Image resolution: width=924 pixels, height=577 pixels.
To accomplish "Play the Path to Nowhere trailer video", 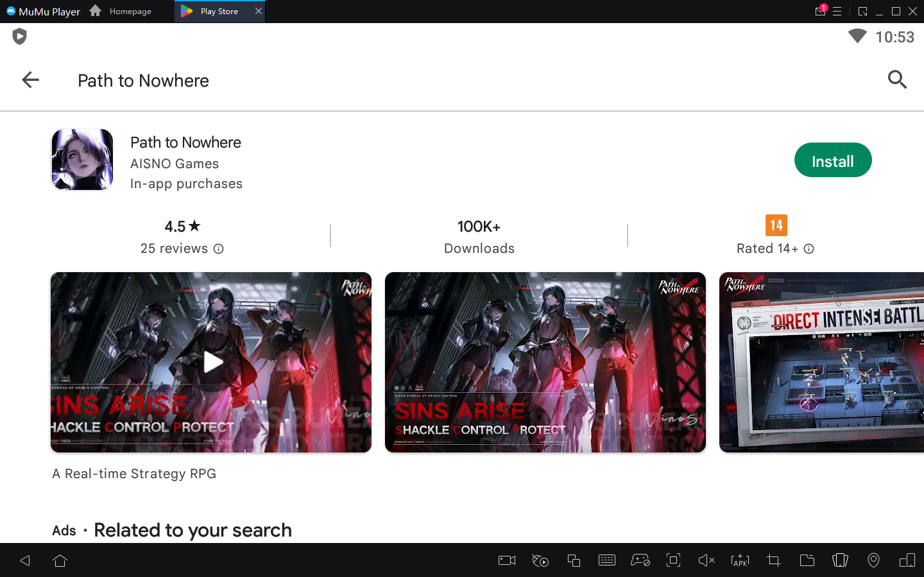I will pyautogui.click(x=211, y=362).
